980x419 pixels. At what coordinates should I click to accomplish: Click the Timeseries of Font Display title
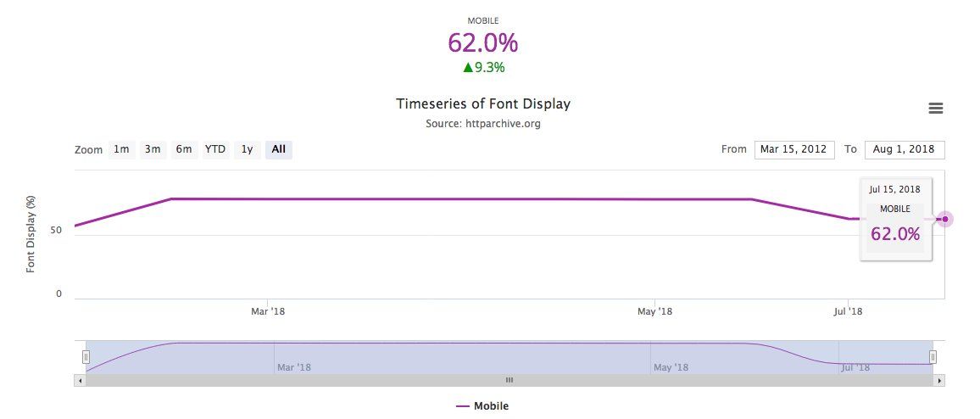(483, 103)
